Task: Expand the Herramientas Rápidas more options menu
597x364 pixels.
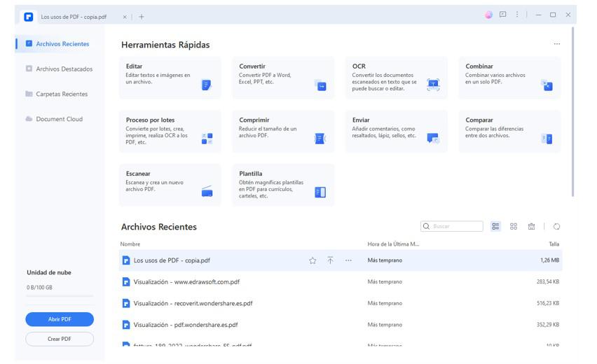Action: (x=556, y=44)
